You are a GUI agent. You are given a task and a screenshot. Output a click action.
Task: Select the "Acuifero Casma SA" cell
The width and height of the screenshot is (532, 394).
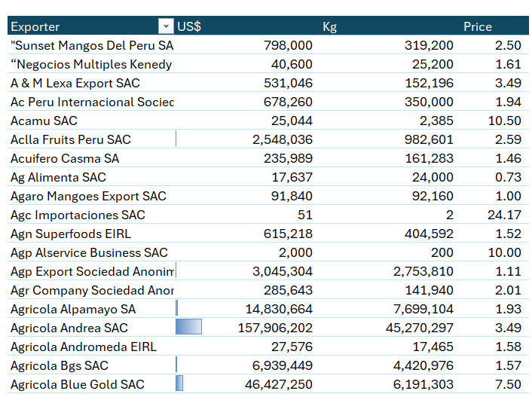pyautogui.click(x=91, y=158)
